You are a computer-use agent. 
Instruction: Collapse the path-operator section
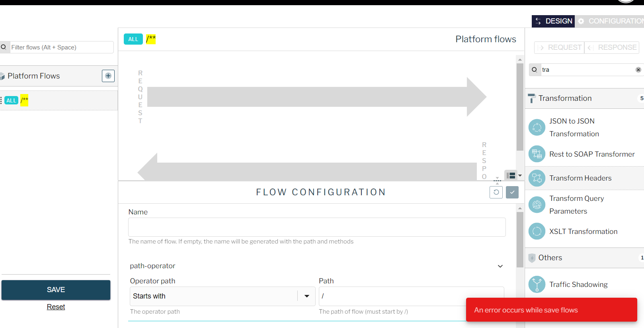tap(500, 266)
